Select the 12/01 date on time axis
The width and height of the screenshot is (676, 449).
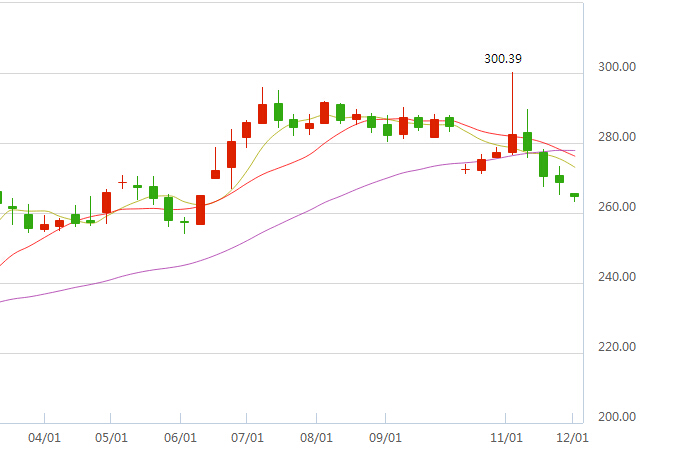pyautogui.click(x=572, y=437)
